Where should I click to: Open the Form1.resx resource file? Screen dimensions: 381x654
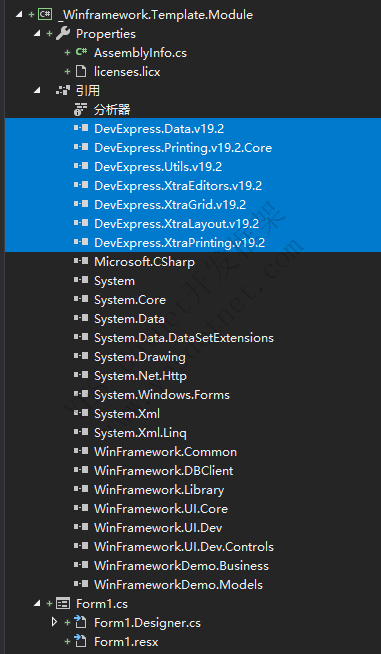126,641
